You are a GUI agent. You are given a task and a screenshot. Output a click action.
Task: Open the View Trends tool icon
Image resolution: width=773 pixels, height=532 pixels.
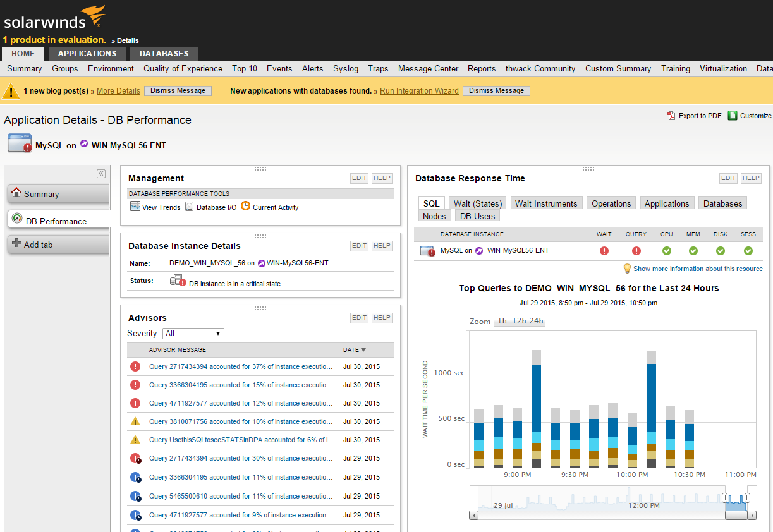click(135, 207)
